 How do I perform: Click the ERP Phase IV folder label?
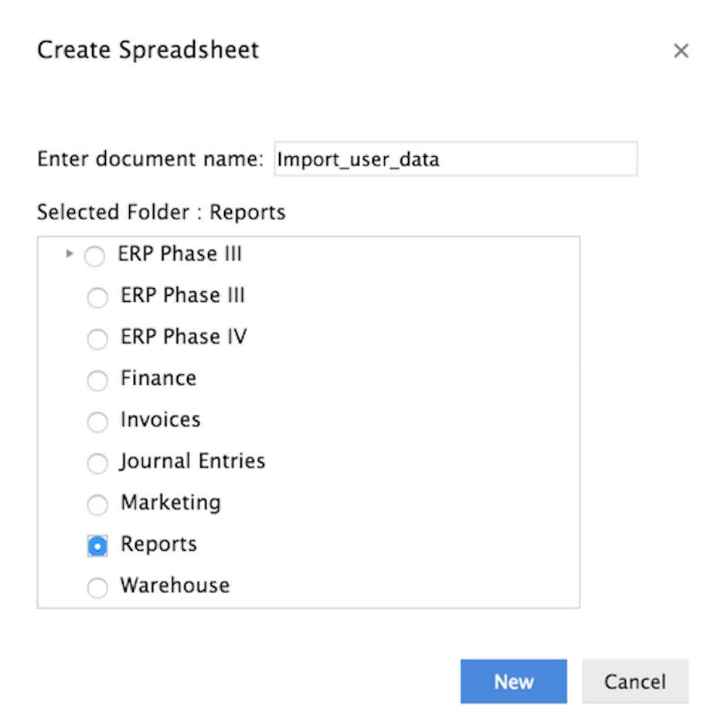tap(184, 338)
